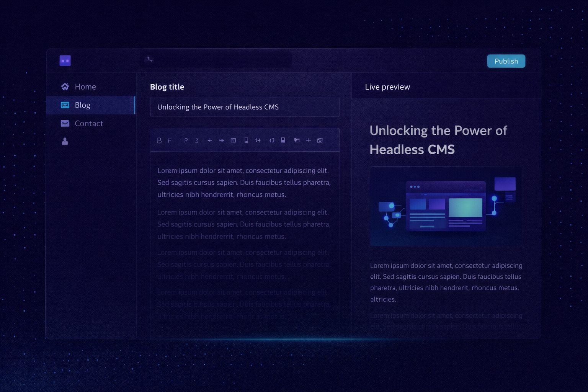Click the user avatar beside the search bar

[149, 59]
